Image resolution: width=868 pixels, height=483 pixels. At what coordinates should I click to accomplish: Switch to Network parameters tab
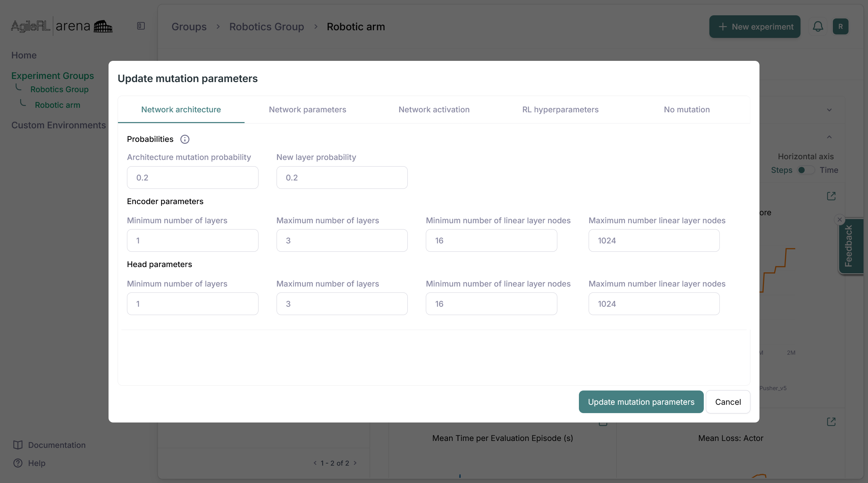pyautogui.click(x=308, y=110)
